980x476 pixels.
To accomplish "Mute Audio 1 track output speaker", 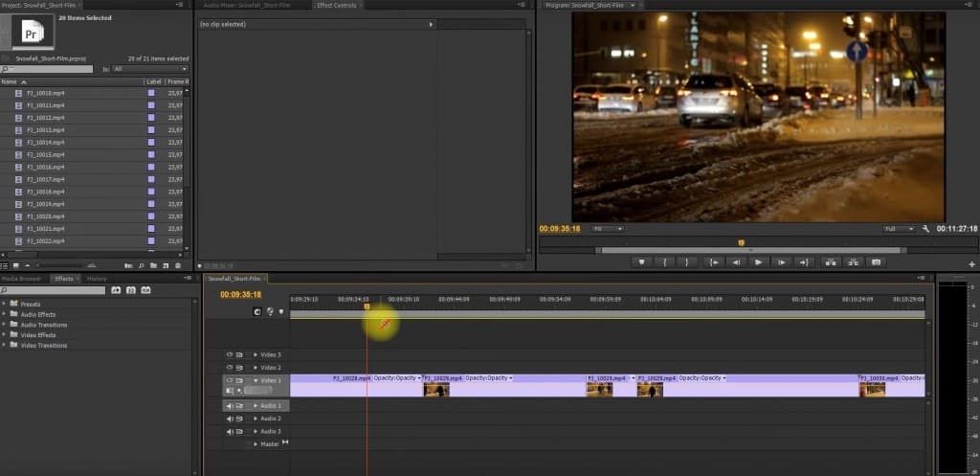I will [230, 406].
